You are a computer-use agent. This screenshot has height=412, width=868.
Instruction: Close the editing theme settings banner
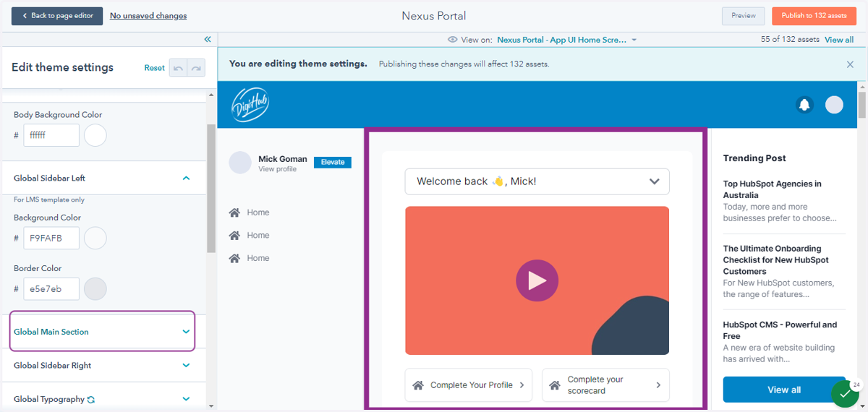[x=850, y=64]
